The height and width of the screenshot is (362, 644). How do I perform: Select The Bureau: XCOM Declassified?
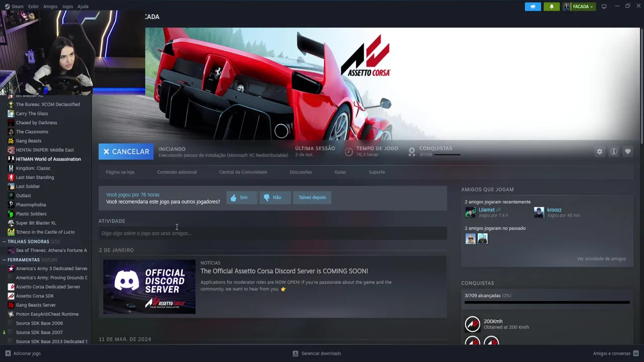pos(48,105)
